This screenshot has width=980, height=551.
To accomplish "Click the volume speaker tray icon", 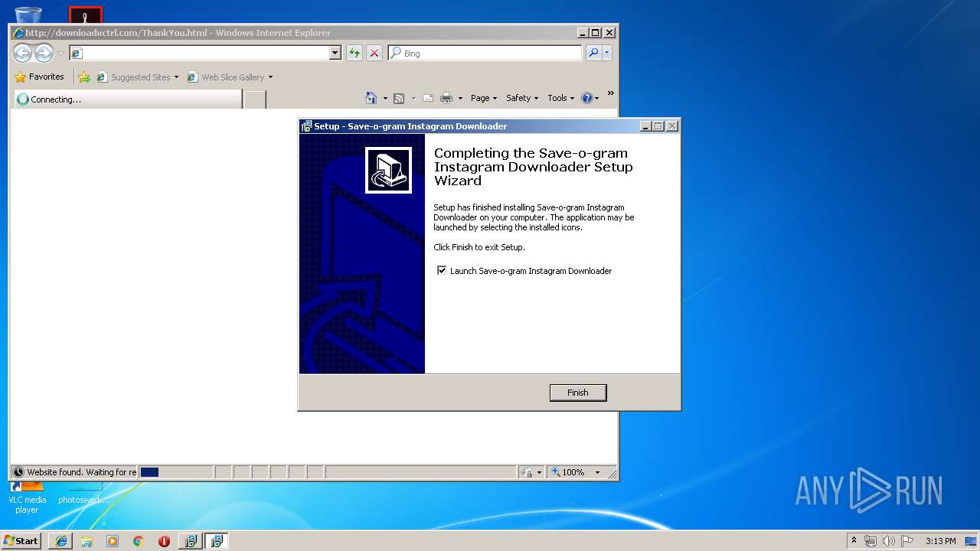I will pos(889,541).
